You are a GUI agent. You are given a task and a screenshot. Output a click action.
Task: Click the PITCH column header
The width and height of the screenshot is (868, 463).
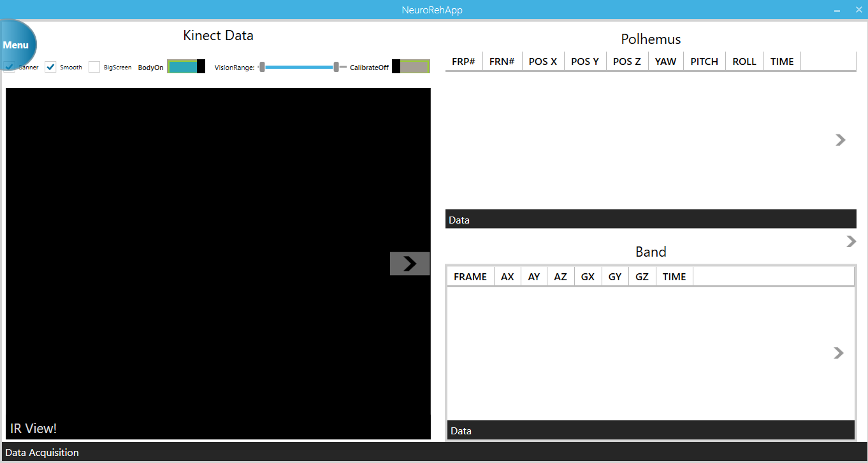pyautogui.click(x=704, y=61)
